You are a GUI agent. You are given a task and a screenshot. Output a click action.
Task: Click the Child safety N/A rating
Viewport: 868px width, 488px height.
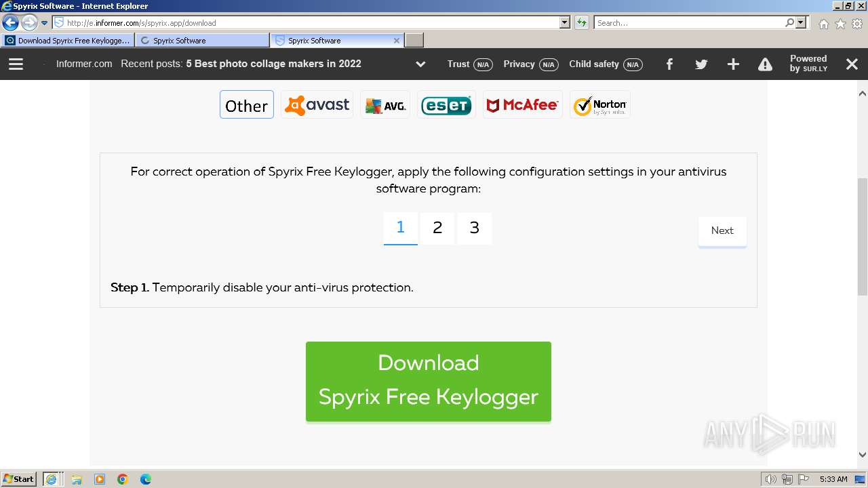pos(606,64)
